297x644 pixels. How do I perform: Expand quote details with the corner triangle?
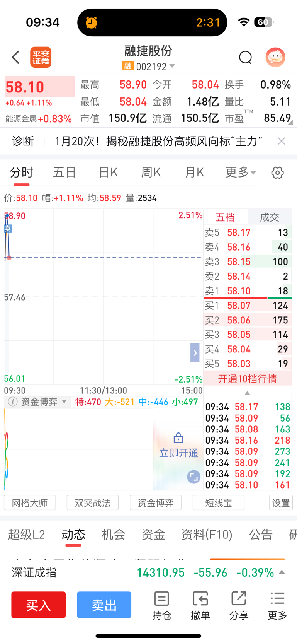pyautogui.click(x=290, y=123)
